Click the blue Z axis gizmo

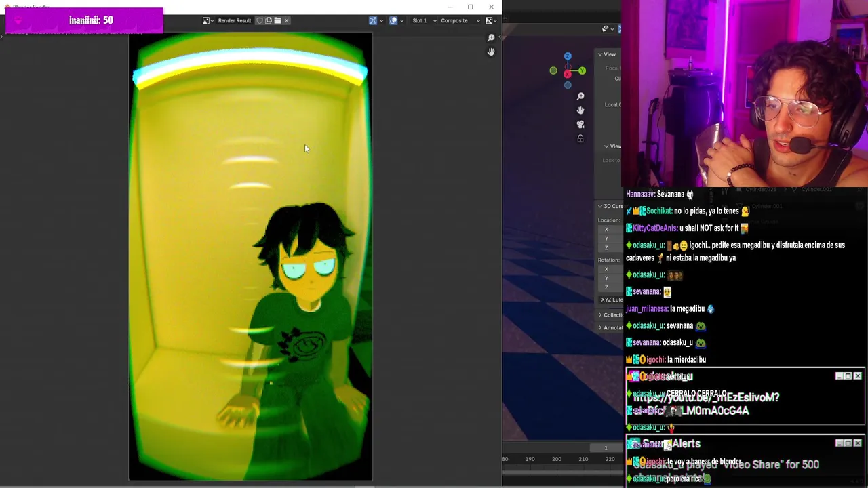(x=568, y=56)
